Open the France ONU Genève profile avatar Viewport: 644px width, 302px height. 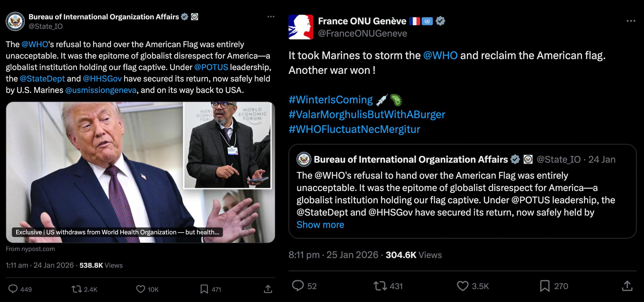[301, 27]
